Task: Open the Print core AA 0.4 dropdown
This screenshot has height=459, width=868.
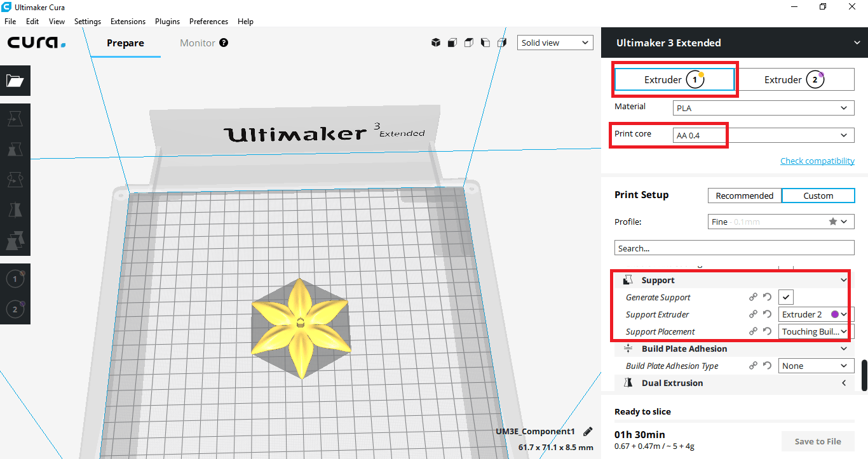Action: (x=763, y=135)
